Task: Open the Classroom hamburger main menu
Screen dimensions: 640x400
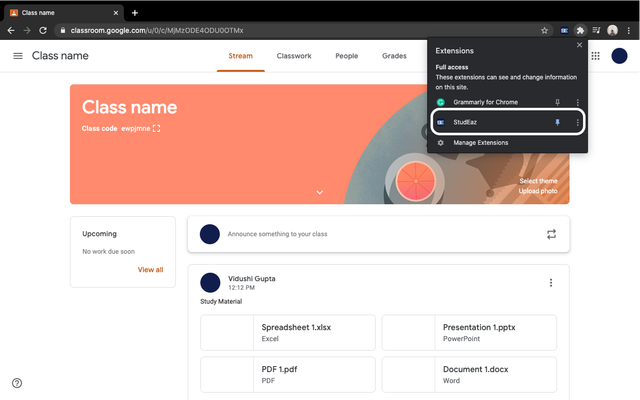Action: 18,56
